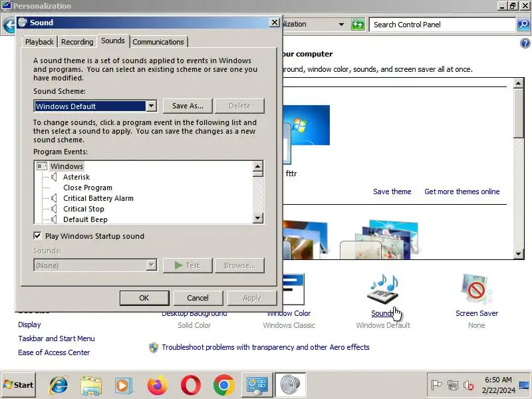Open the address bar dropdown arrow
The image size is (532, 399).
click(341, 25)
